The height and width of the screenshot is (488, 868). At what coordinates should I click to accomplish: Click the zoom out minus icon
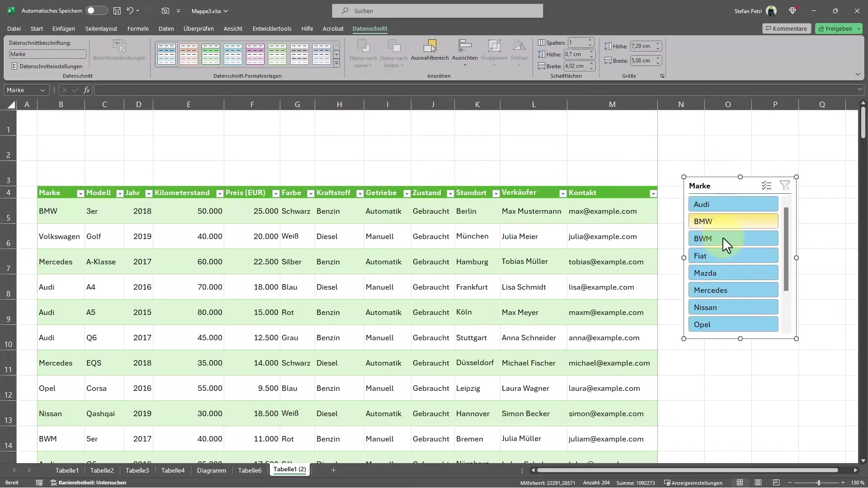[790, 483]
